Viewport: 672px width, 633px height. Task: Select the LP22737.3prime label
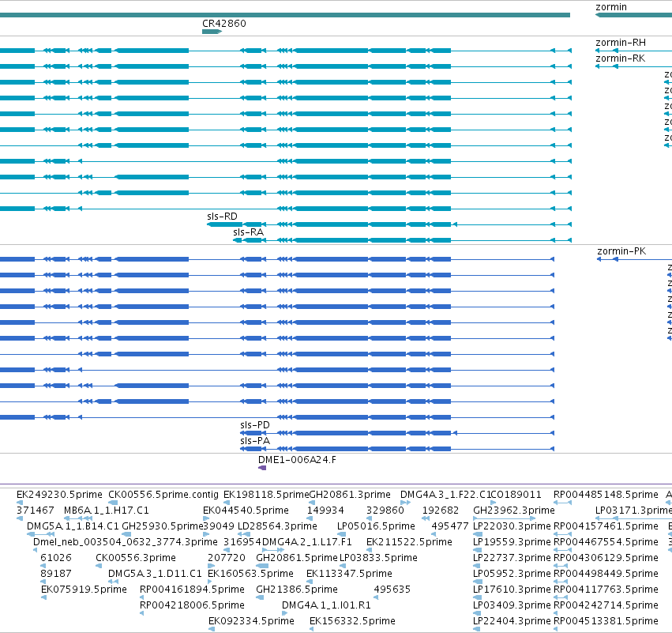point(512,557)
